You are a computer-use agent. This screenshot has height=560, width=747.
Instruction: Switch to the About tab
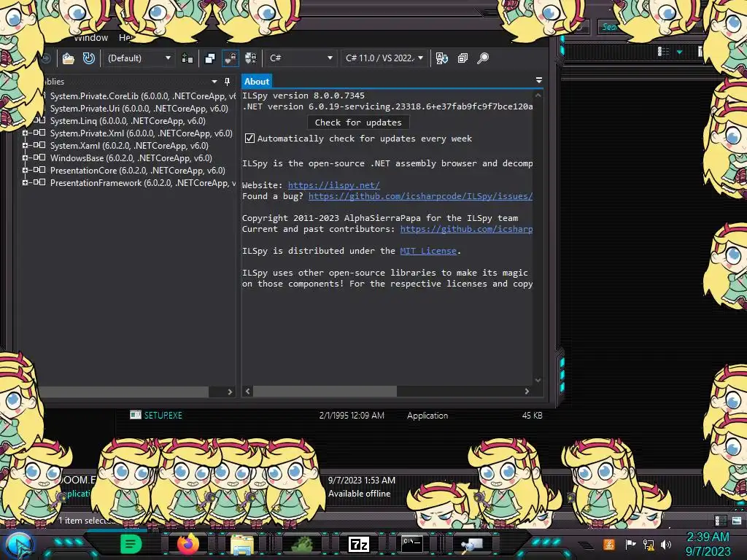click(x=257, y=82)
